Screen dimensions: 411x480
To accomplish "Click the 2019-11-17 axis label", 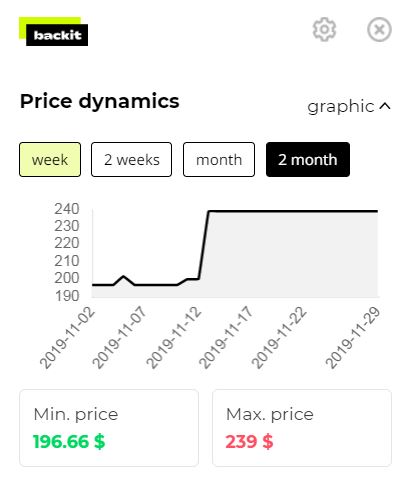I will (226, 337).
